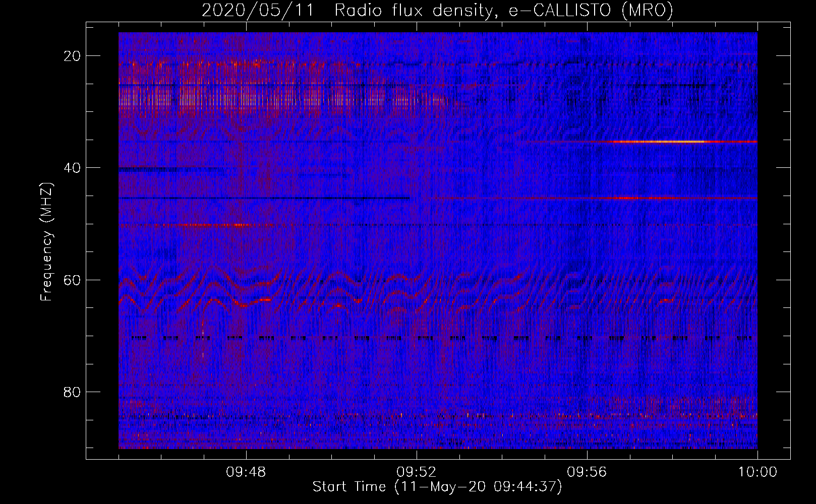
Task: Click the '10:00' time tick label
Action: click(757, 472)
